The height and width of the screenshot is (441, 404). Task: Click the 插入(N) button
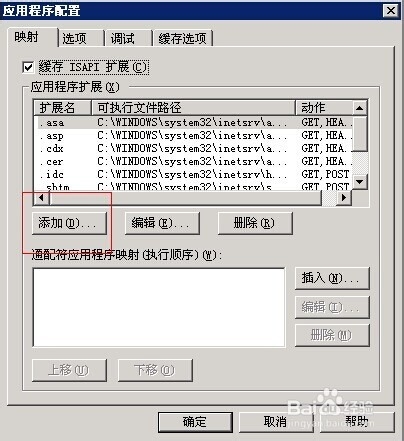(332, 278)
